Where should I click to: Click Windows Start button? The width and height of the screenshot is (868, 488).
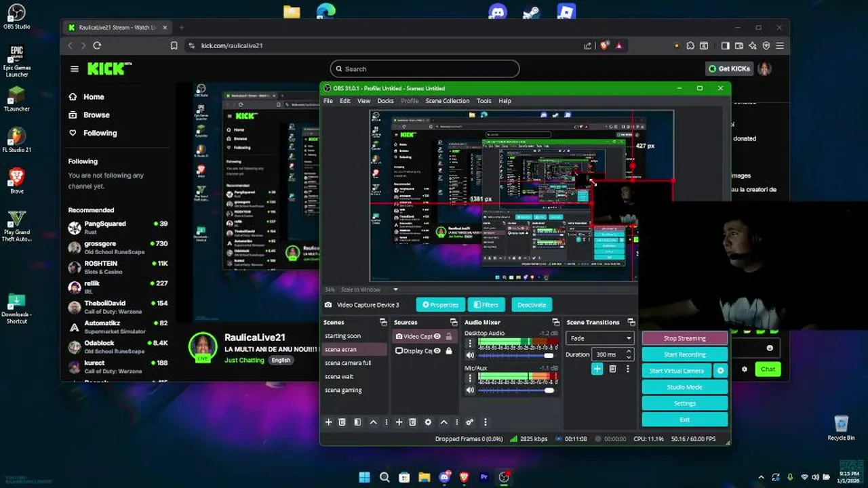(x=364, y=477)
